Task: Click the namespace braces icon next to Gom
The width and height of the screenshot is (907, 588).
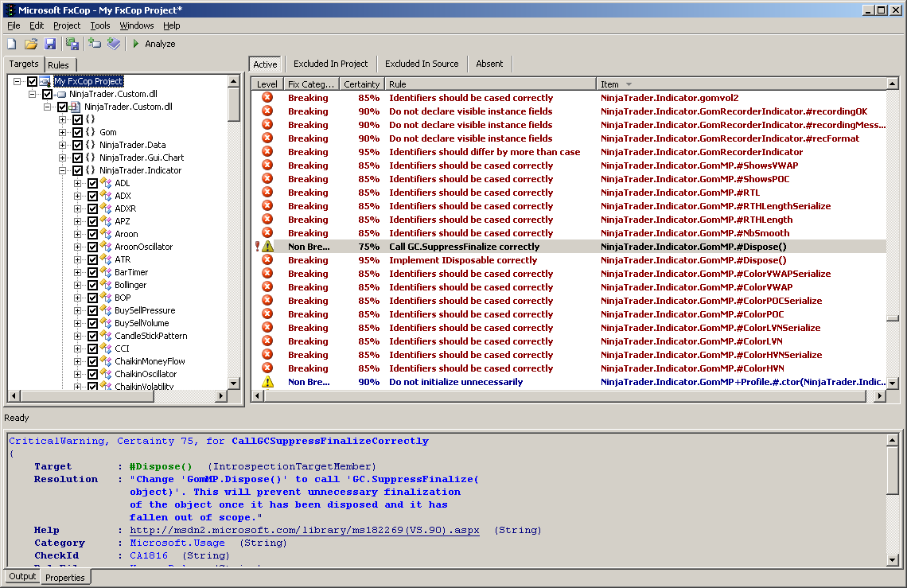Action: click(x=90, y=132)
